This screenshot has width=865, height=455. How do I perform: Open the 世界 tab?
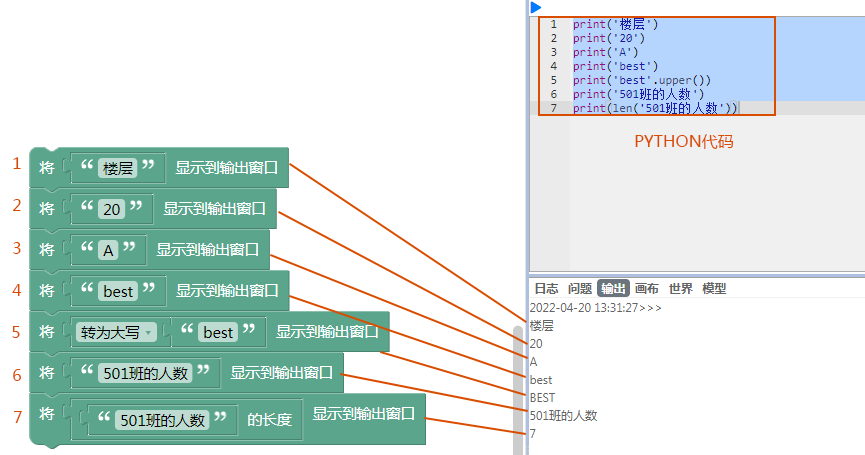tap(681, 288)
